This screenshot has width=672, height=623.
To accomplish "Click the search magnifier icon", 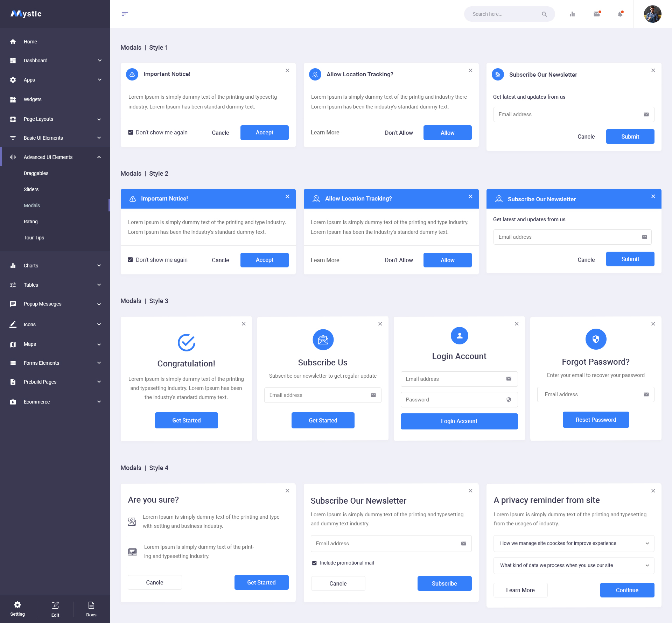I will pyautogui.click(x=544, y=14).
